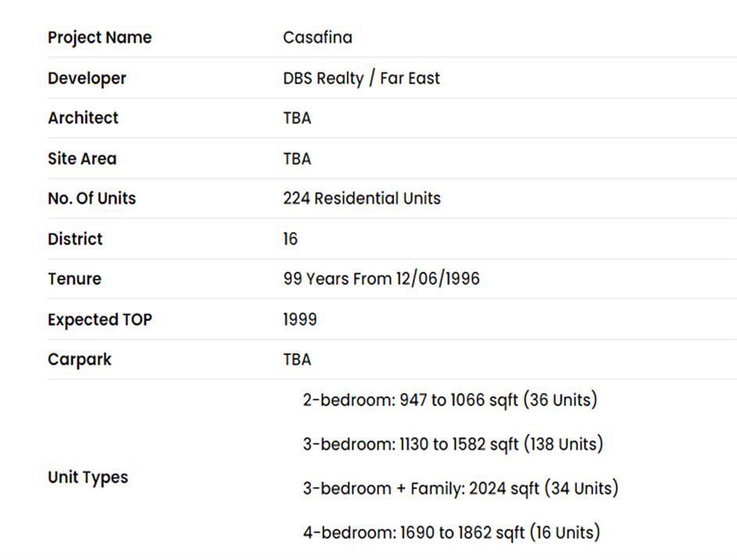Select district value 16
The height and width of the screenshot is (560, 737).
coord(291,239)
